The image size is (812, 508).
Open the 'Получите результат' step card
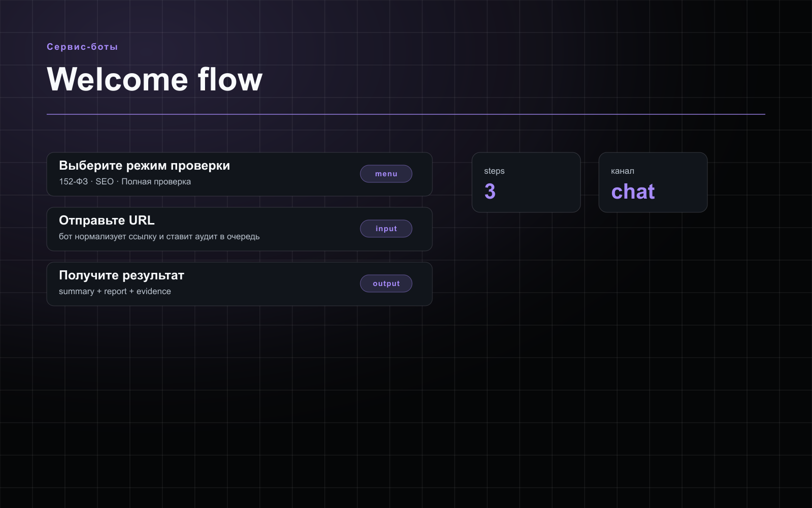(x=240, y=284)
